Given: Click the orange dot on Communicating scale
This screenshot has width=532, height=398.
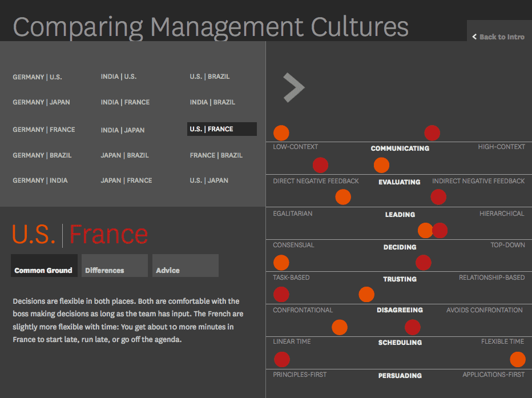Looking at the screenshot, I should (281, 133).
